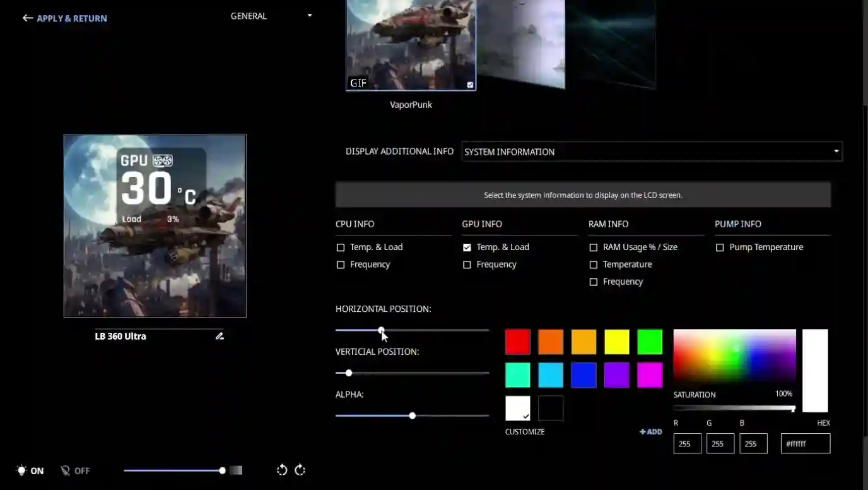Rotate the display clockwise
This screenshot has height=490, width=868.
click(x=300, y=470)
